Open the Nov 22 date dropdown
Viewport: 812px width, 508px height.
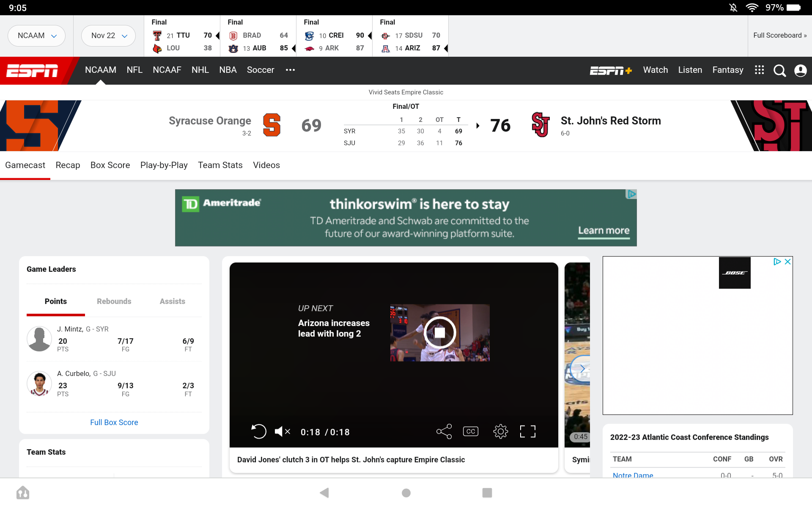[x=108, y=36]
